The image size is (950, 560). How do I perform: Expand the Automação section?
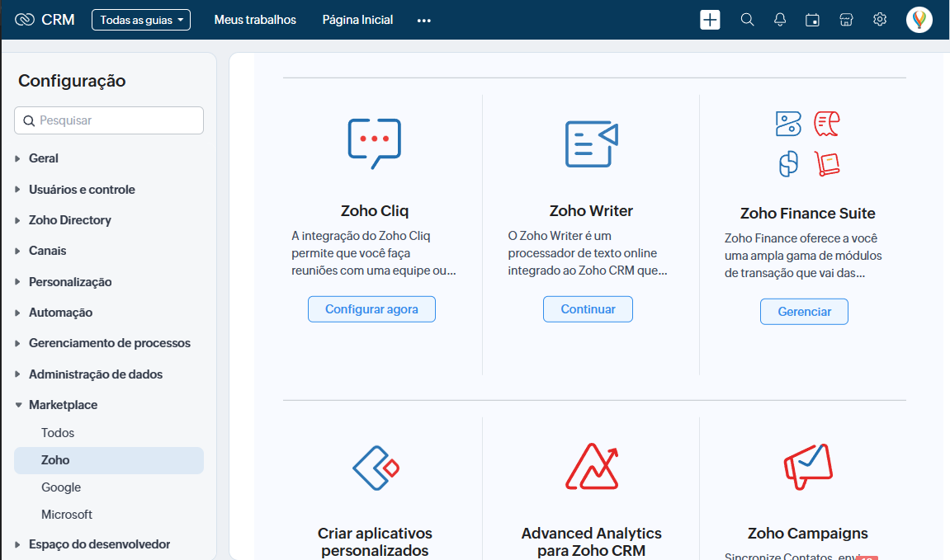click(17, 313)
